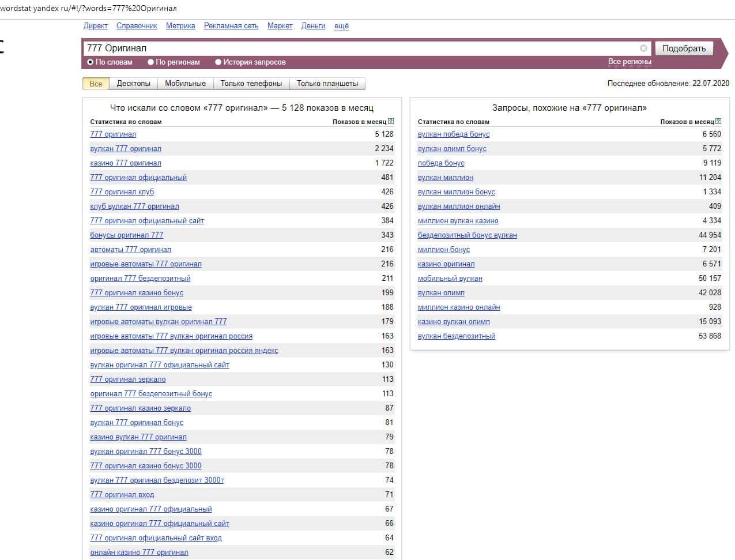735x560 pixels.
Task: Open the 'Директ' top navigation link
Action: [x=95, y=26]
